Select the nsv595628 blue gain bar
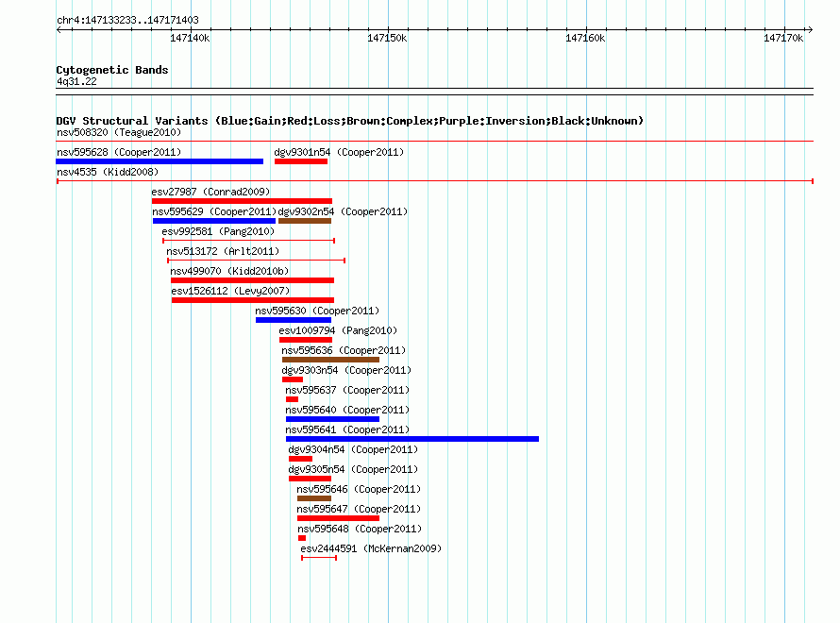840x623 pixels. click(x=160, y=161)
